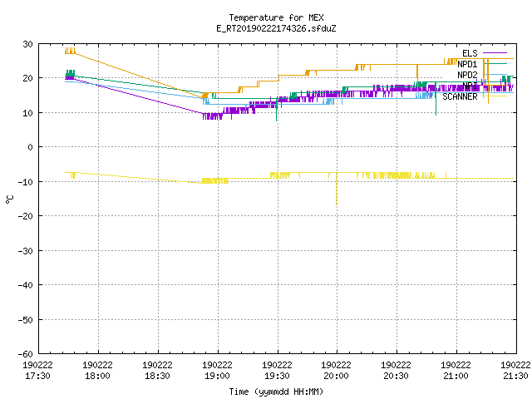Click the y-axis label -20

[26, 216]
